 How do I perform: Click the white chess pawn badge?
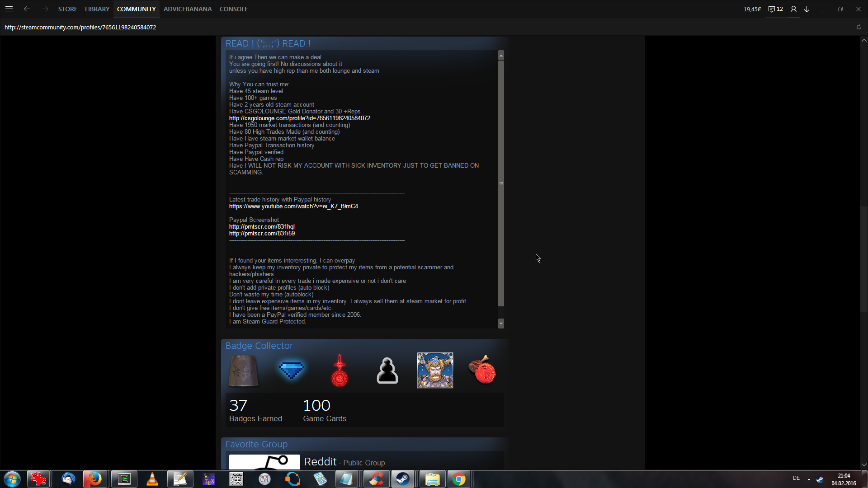[x=387, y=370]
